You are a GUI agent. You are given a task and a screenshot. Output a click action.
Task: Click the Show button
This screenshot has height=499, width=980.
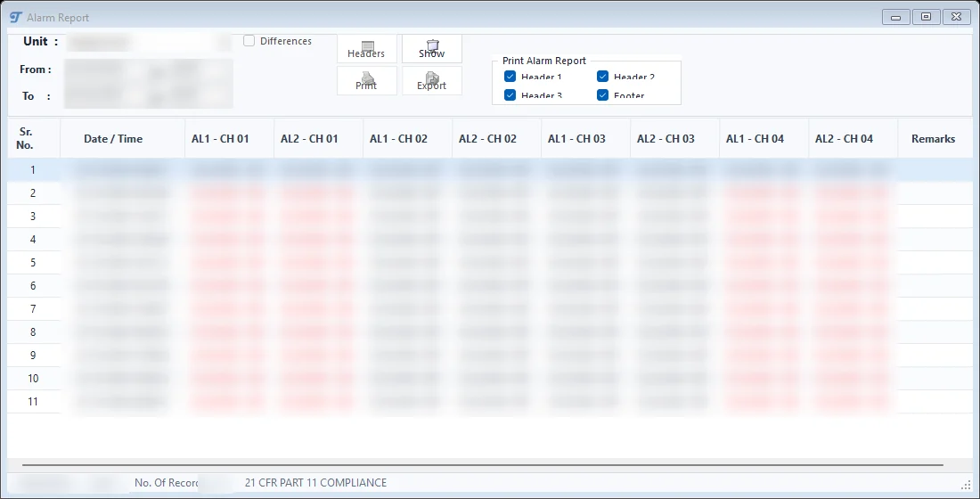[432, 49]
